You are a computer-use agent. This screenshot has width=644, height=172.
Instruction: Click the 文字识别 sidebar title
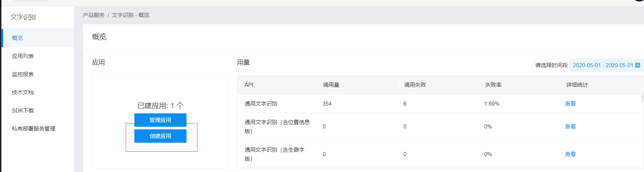tap(23, 17)
